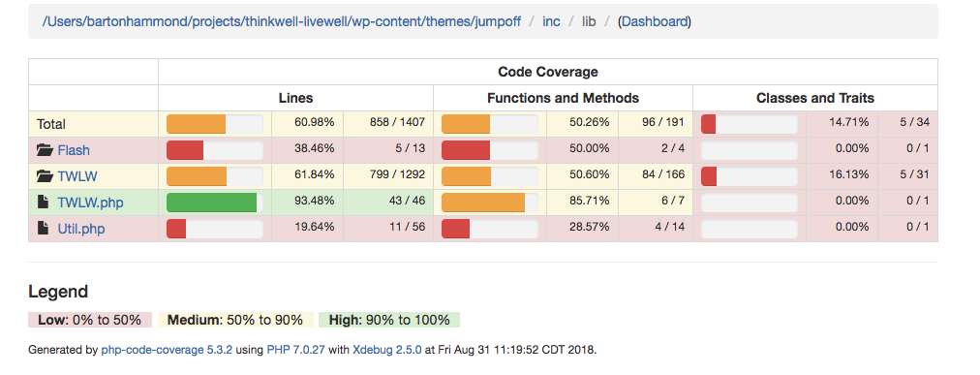Click the Total row label
The height and width of the screenshot is (375, 980).
click(51, 124)
